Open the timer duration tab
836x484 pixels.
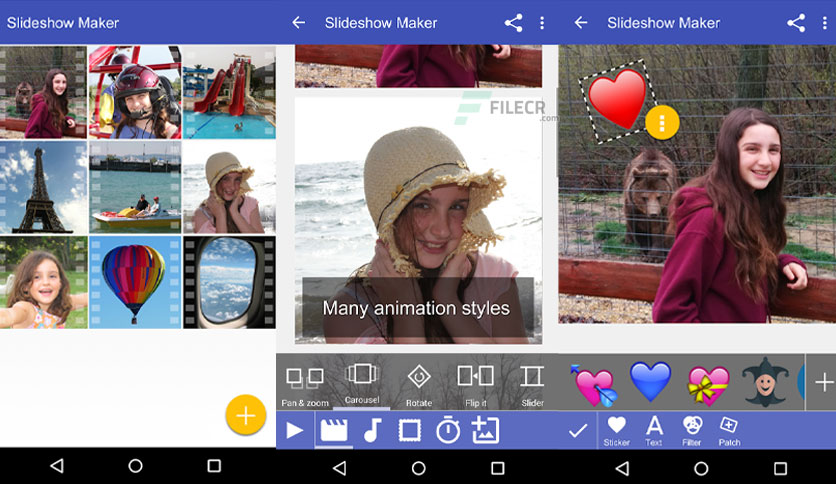[x=448, y=430]
